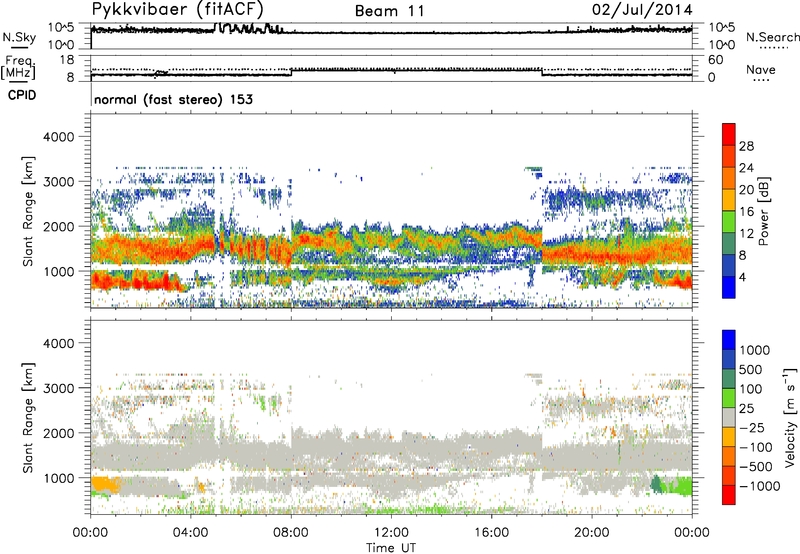The image size is (800, 554).
Task: Click the '28' tick on power scale
Action: point(746,146)
